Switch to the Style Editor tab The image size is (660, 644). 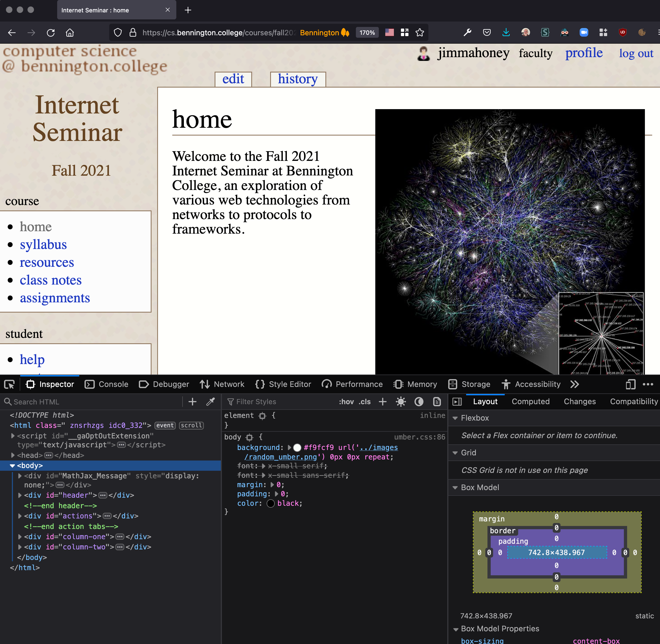click(283, 384)
